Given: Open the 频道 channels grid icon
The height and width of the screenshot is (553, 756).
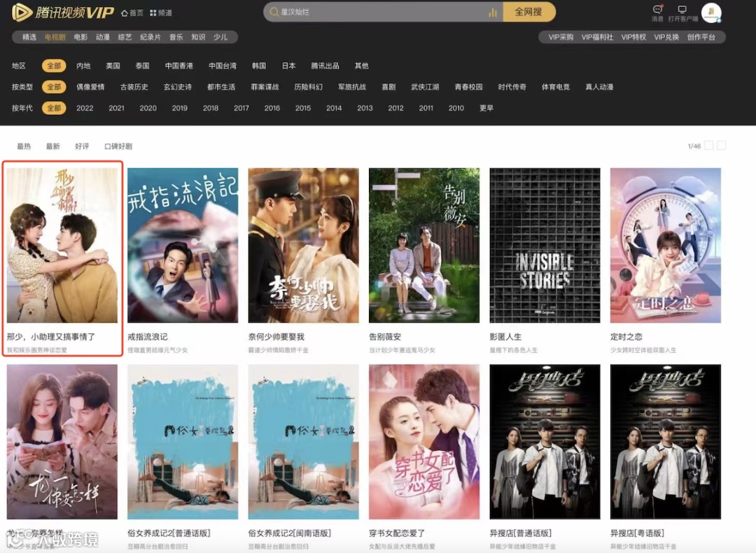Looking at the screenshot, I should 160,13.
